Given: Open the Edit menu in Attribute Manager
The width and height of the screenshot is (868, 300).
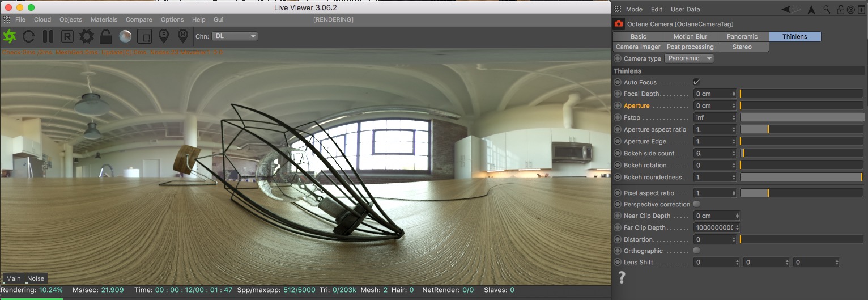Looking at the screenshot, I should (x=657, y=9).
